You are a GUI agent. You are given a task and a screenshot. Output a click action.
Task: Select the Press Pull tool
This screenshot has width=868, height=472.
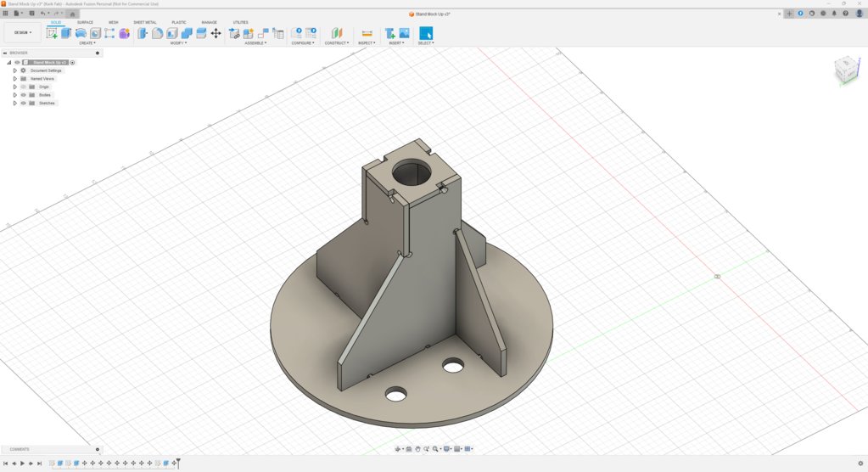pos(143,33)
